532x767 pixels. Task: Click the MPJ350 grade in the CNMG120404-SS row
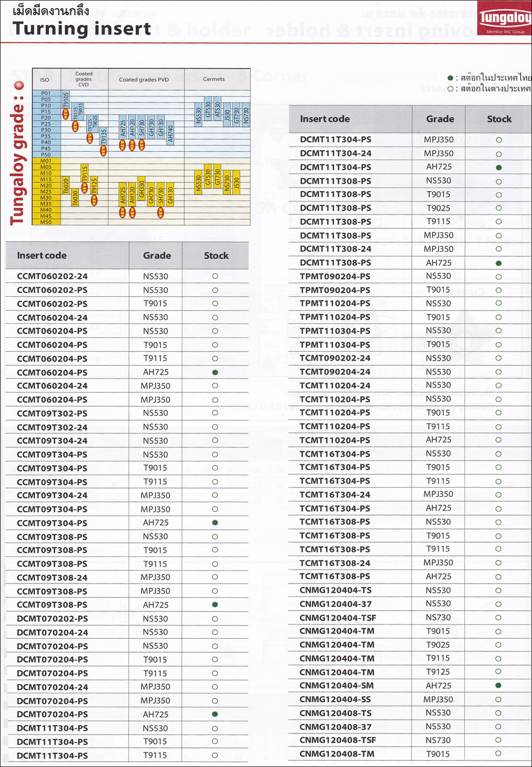point(438,699)
